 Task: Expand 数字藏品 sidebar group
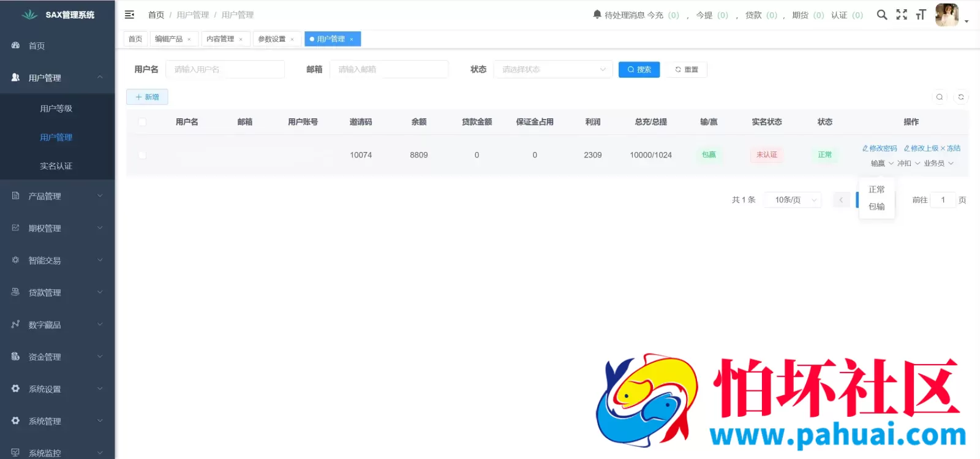click(x=58, y=325)
